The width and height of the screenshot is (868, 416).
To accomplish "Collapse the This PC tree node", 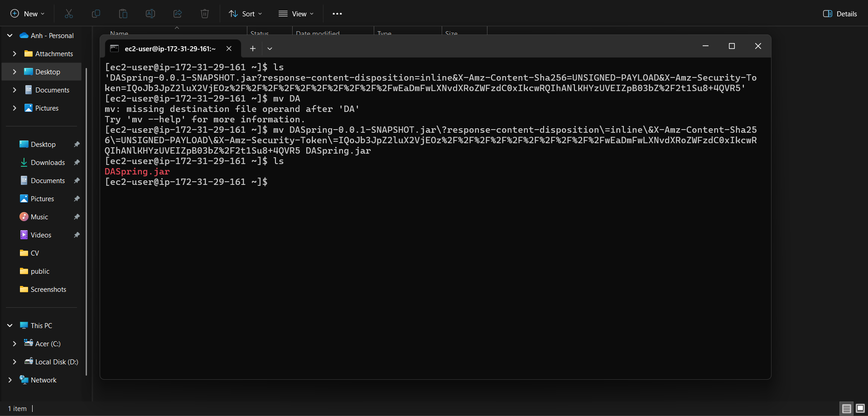I will [x=10, y=325].
